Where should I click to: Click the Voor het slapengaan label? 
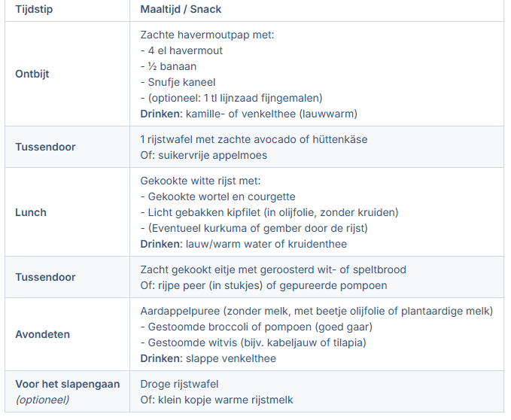pyautogui.click(x=67, y=384)
